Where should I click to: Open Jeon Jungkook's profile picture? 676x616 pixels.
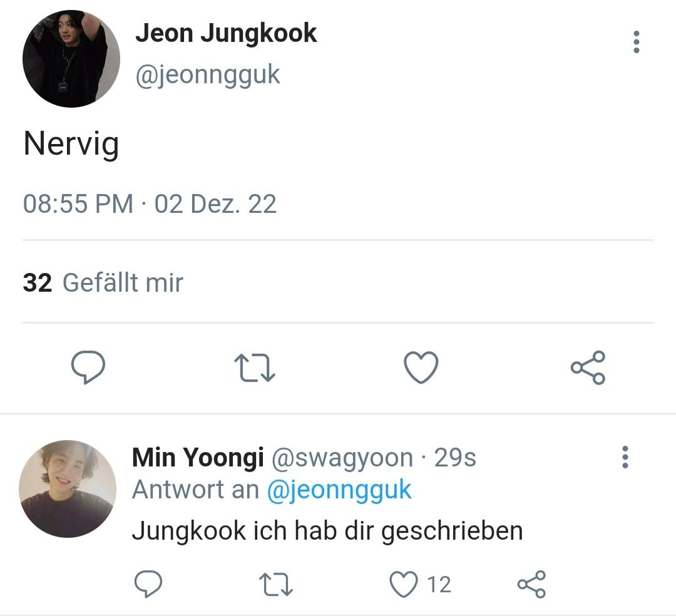[x=71, y=59]
